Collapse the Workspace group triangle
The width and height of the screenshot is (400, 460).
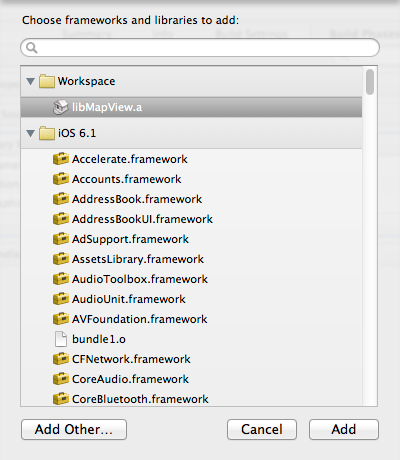31,81
